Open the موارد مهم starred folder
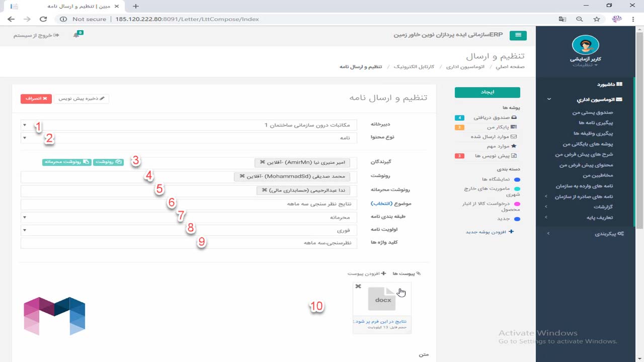Screen dimensions: 644x362 [501, 146]
